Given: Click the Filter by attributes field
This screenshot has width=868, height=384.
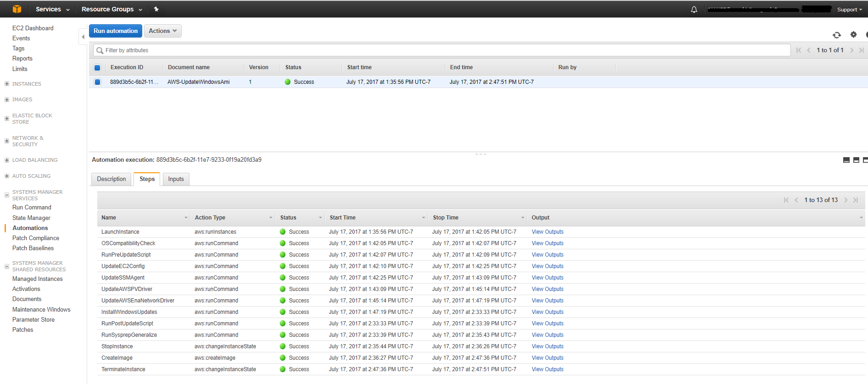Looking at the screenshot, I should (x=442, y=50).
